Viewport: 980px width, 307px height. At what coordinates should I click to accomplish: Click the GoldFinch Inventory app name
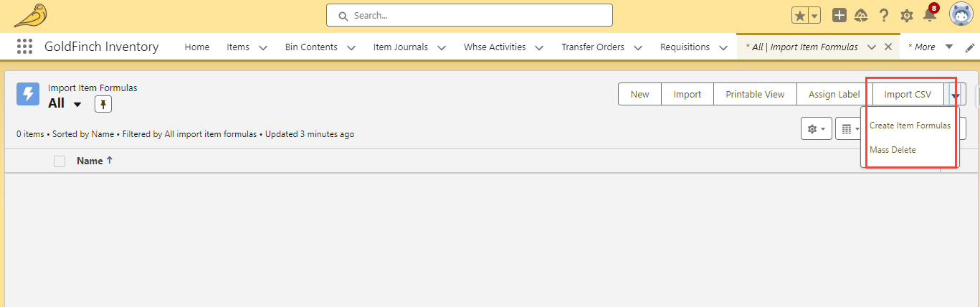102,47
